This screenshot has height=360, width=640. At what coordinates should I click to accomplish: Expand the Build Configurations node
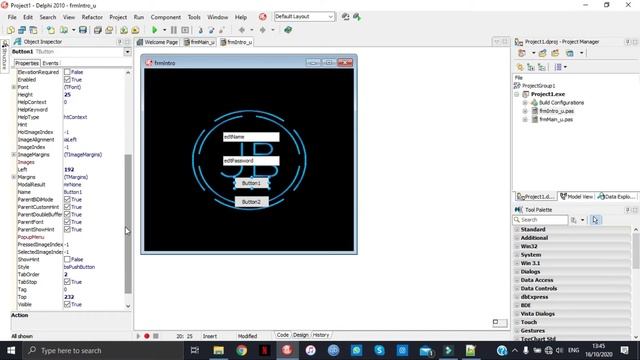pyautogui.click(x=525, y=102)
